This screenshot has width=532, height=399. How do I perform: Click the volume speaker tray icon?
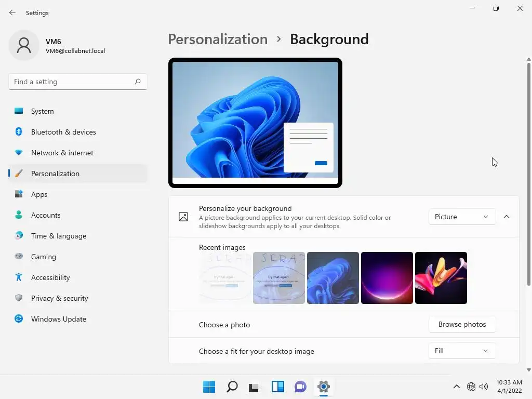click(x=484, y=387)
